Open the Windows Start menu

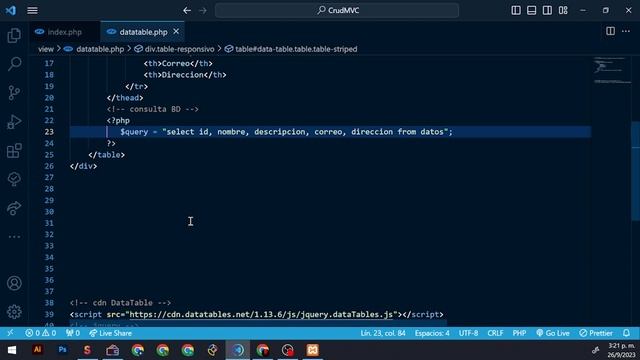click(12, 350)
